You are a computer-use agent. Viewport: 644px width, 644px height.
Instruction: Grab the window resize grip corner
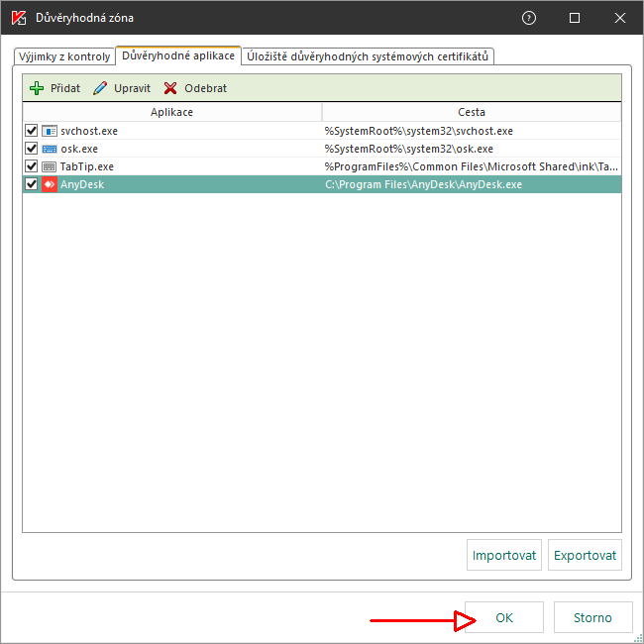[x=638, y=638]
